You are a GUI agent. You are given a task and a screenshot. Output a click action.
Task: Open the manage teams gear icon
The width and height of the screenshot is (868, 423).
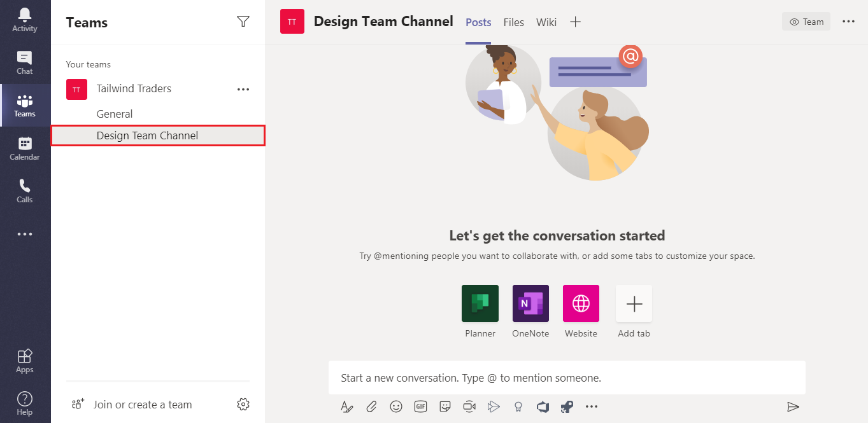(x=243, y=404)
